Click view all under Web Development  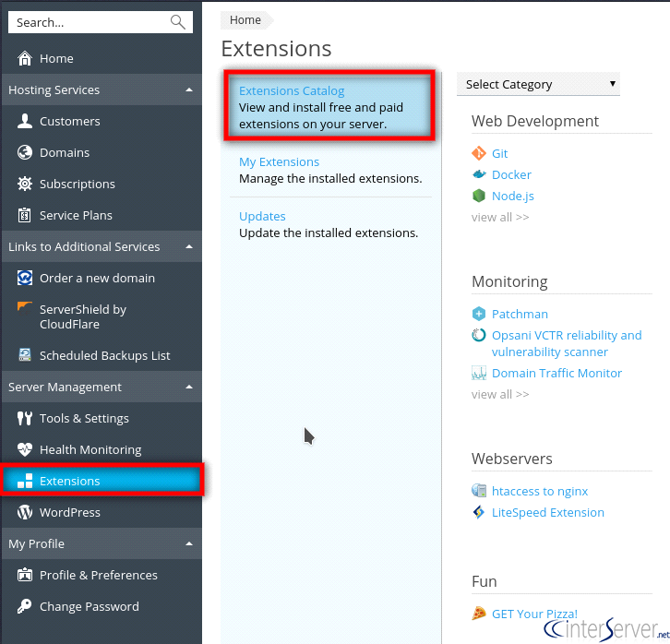(500, 217)
